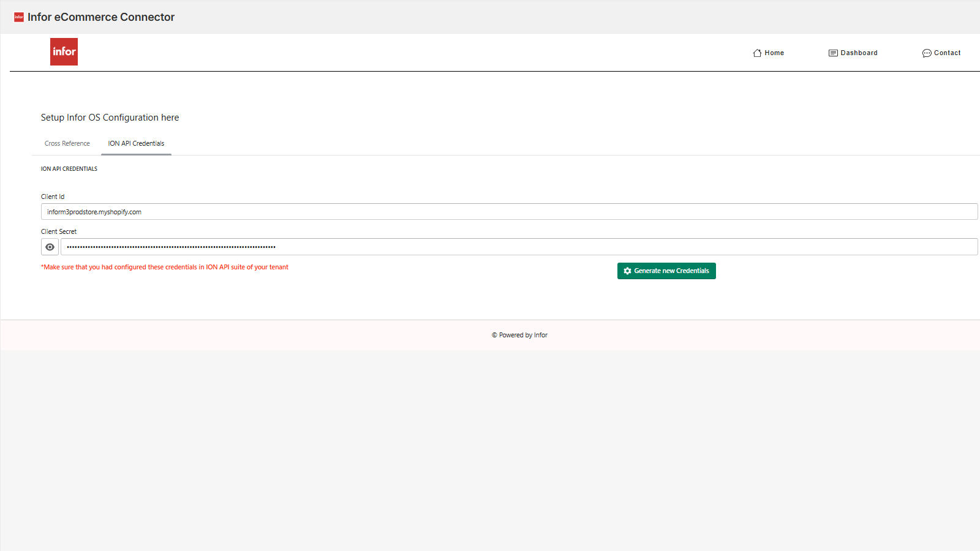Show Client Secret with eye icon
The height and width of the screenshot is (551, 980).
pos(50,247)
